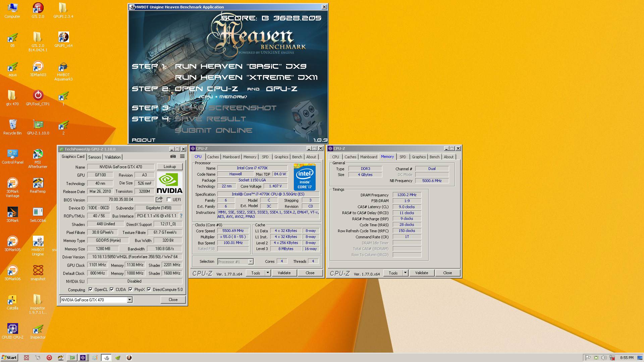Screen dimensions: 644x362
Task: Click Save Result in Heaven benchmark
Action: click(x=210, y=119)
